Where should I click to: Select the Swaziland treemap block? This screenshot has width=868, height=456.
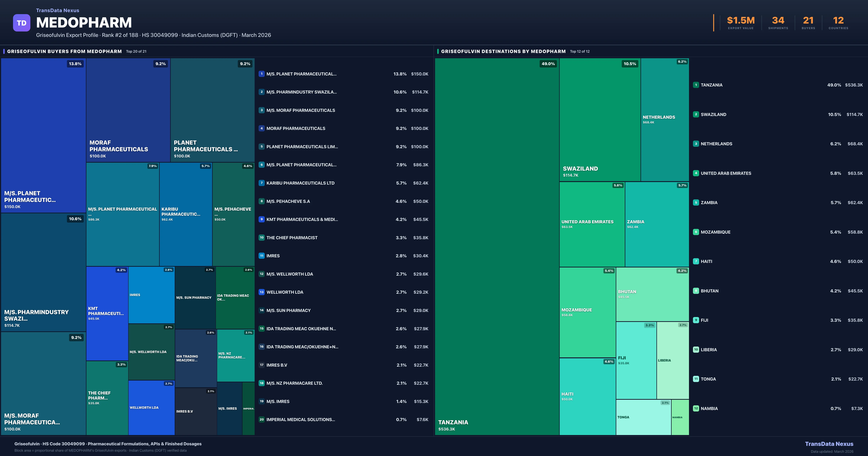point(600,120)
